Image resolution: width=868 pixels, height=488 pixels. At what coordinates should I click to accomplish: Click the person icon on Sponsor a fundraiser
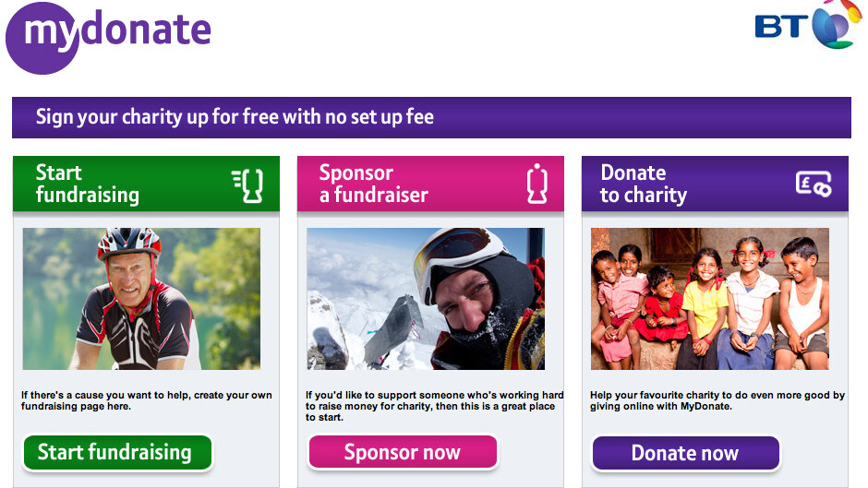point(537,184)
